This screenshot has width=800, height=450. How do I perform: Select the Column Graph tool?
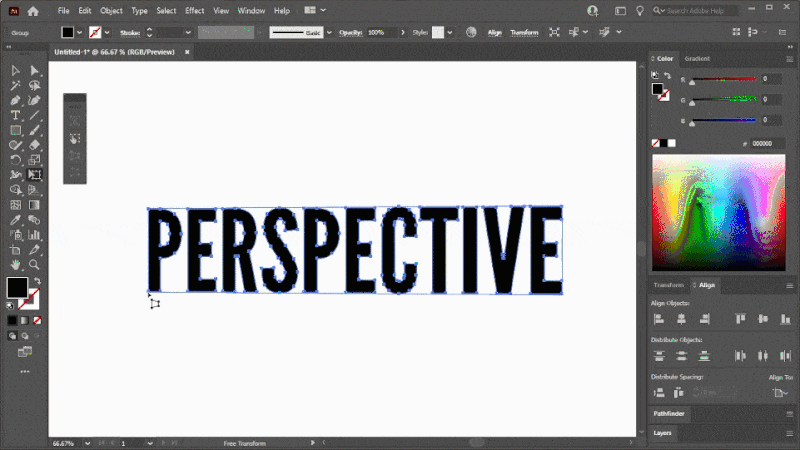point(34,235)
